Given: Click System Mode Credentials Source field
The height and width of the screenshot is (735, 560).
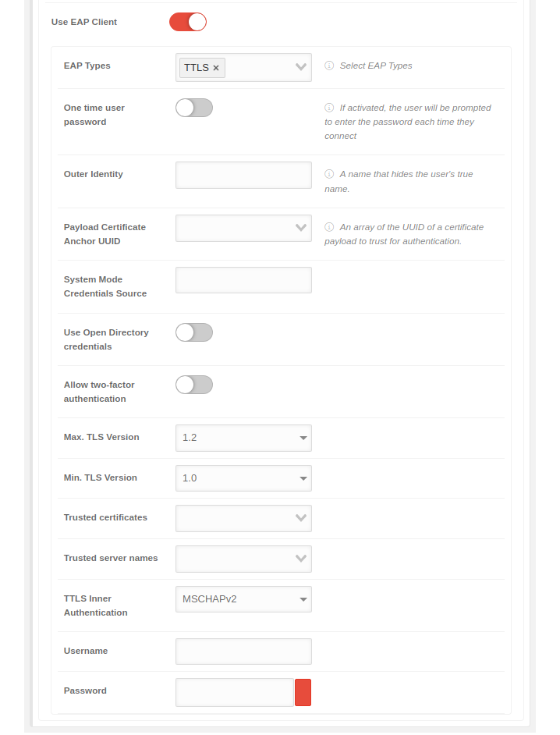Looking at the screenshot, I should tap(243, 280).
